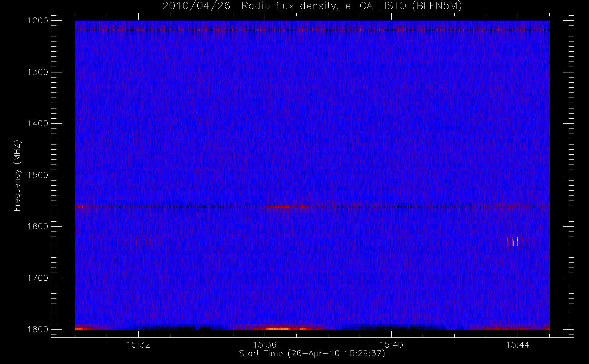Click the 1800 frequency tick label
This screenshot has height=364, width=589.
(x=38, y=329)
